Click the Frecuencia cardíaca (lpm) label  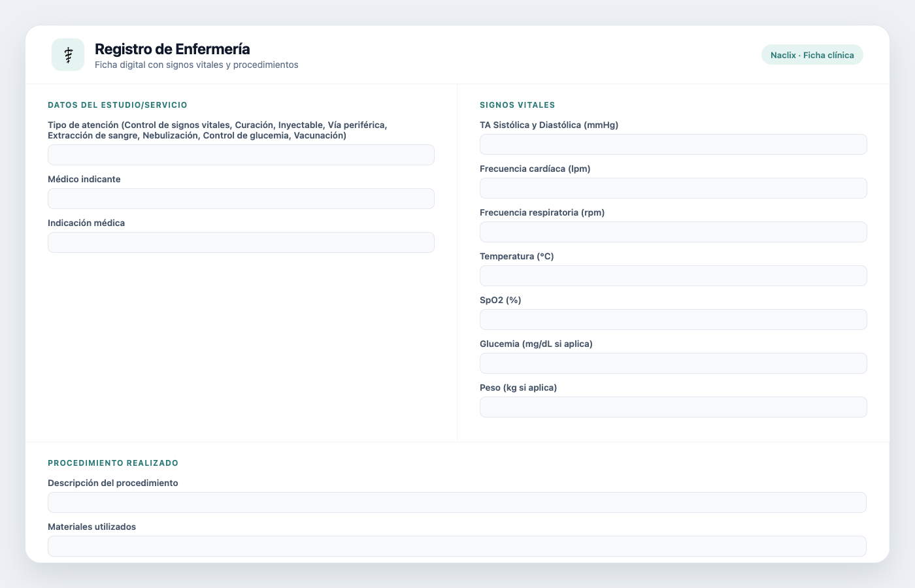(x=535, y=169)
